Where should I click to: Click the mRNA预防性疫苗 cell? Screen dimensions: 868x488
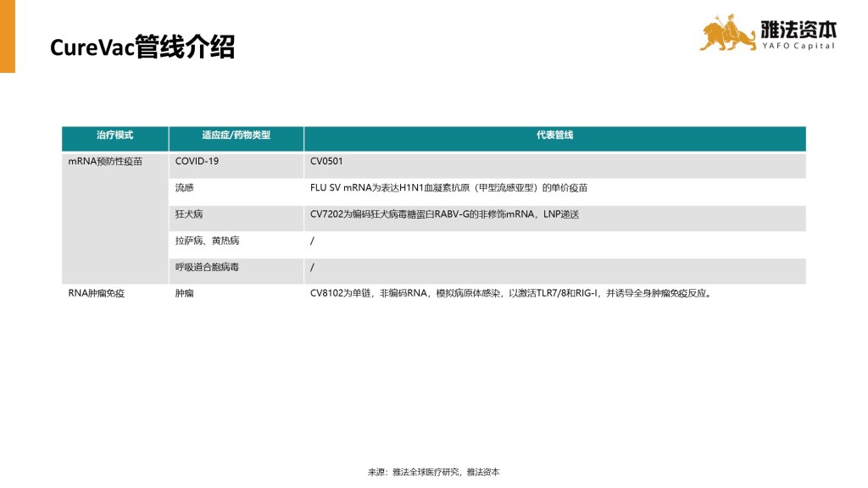(105, 161)
